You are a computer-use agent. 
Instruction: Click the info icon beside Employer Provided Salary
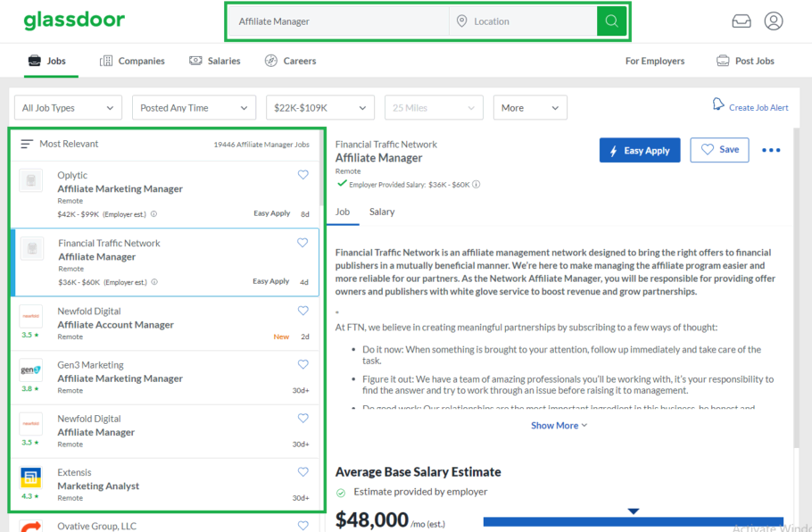476,185
